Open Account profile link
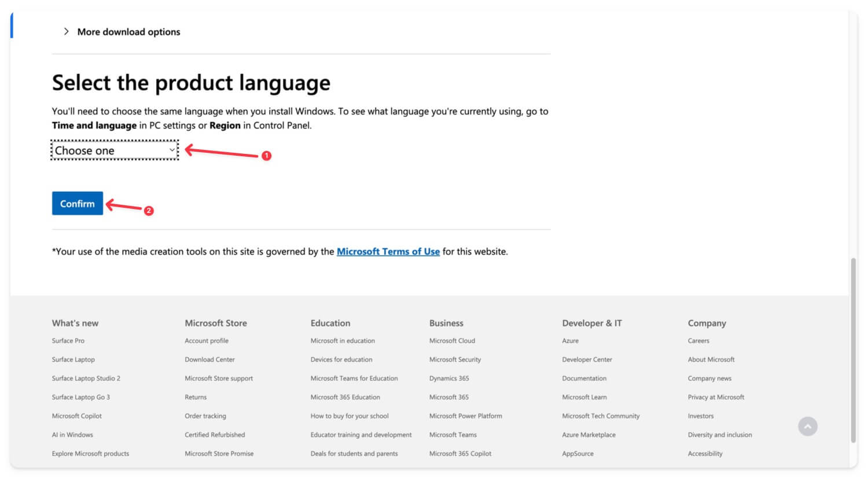 click(207, 341)
